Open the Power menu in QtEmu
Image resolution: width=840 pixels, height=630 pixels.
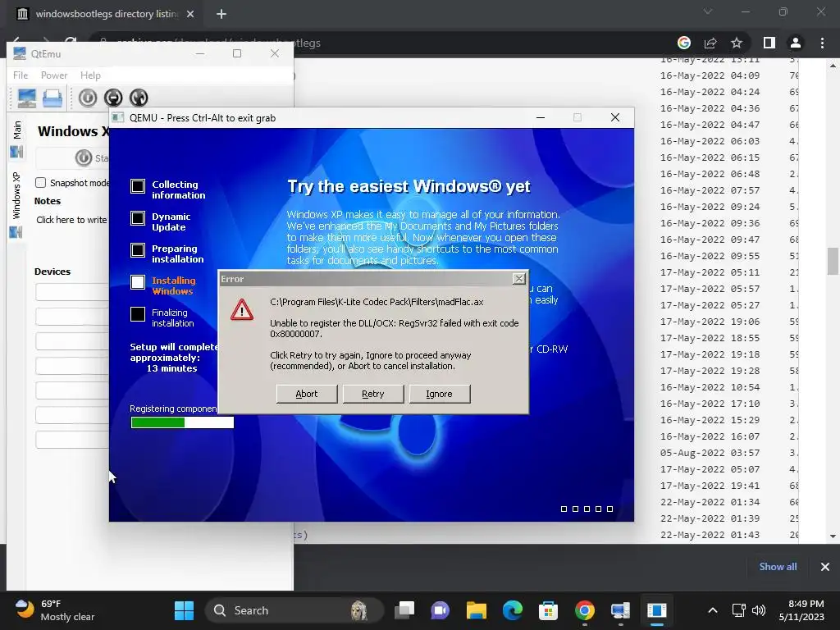click(54, 75)
